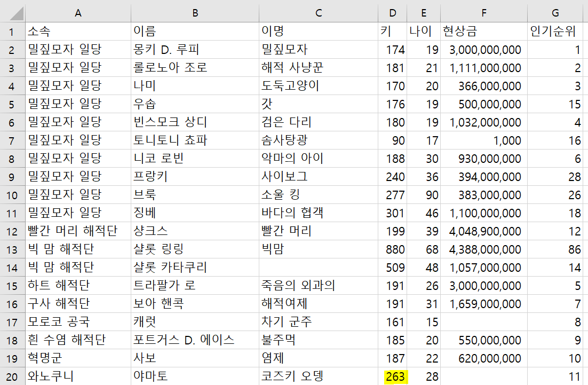Image resolution: width=588 pixels, height=385 pixels.
Task: Select the cell 몽키 D. 루피
Action: click(195, 50)
